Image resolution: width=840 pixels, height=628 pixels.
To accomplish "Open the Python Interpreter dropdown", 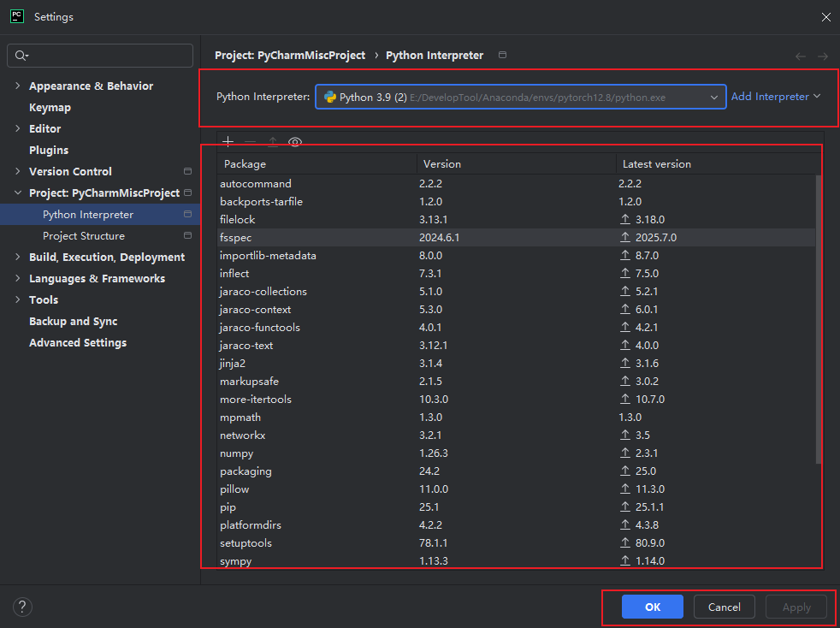I will pos(521,97).
